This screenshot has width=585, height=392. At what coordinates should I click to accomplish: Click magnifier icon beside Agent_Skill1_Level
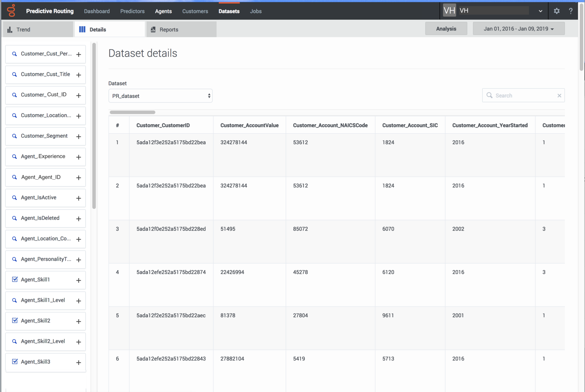(15, 300)
